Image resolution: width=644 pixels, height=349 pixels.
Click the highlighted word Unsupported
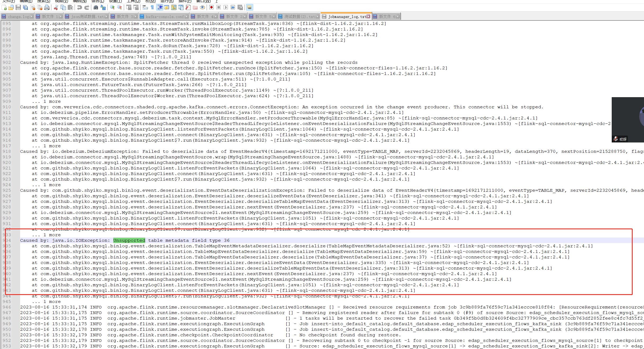pos(129,240)
